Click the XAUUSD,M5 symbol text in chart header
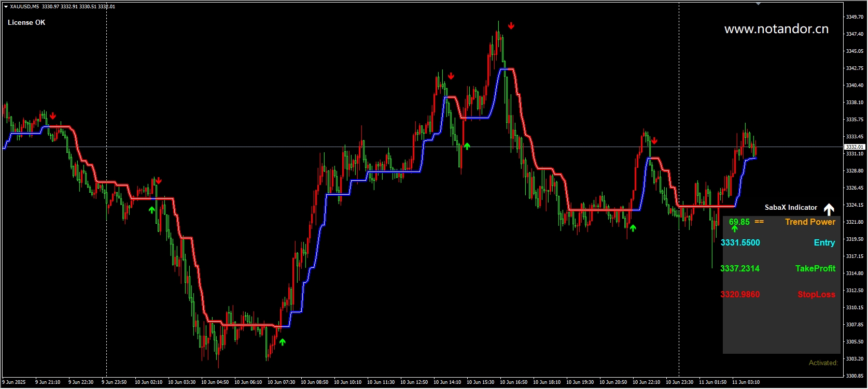 pyautogui.click(x=24, y=7)
